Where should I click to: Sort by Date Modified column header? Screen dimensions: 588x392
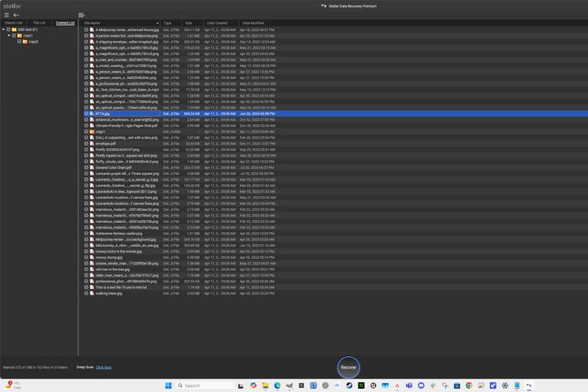tap(253, 23)
